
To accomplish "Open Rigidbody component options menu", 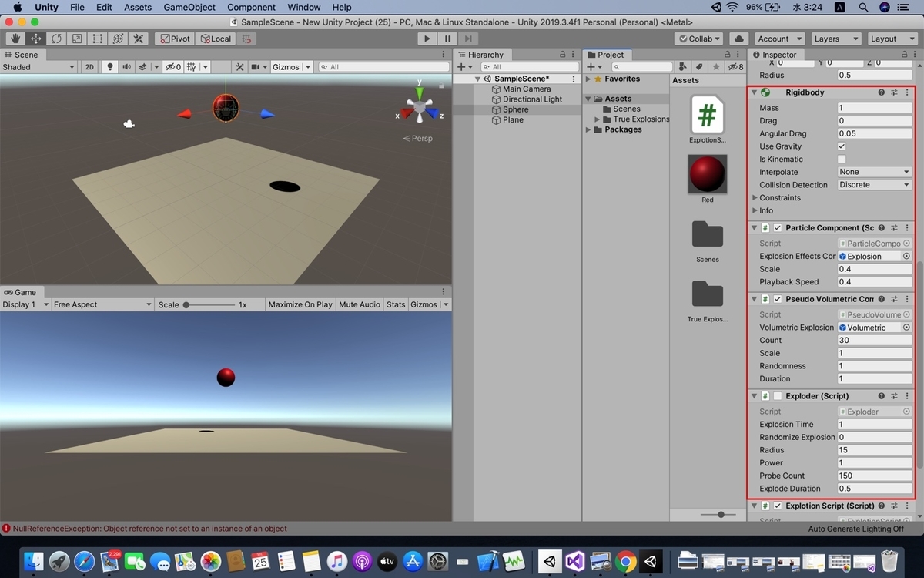I will point(907,92).
